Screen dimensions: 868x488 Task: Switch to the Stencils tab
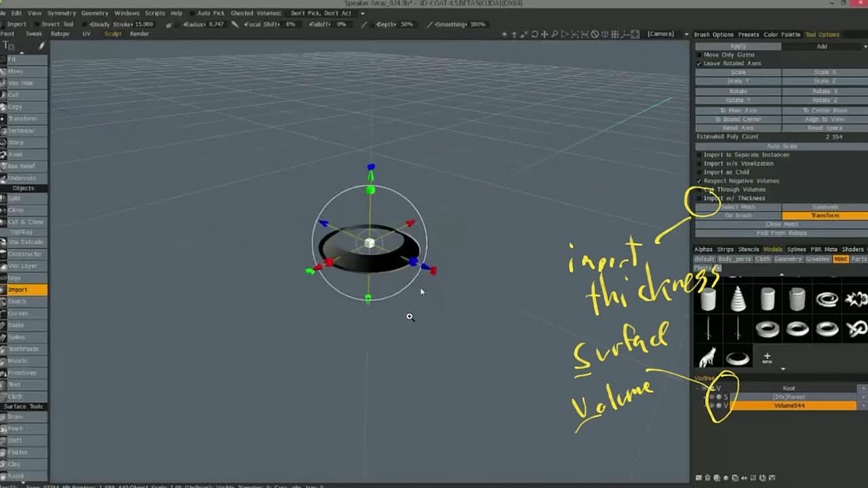(x=748, y=249)
